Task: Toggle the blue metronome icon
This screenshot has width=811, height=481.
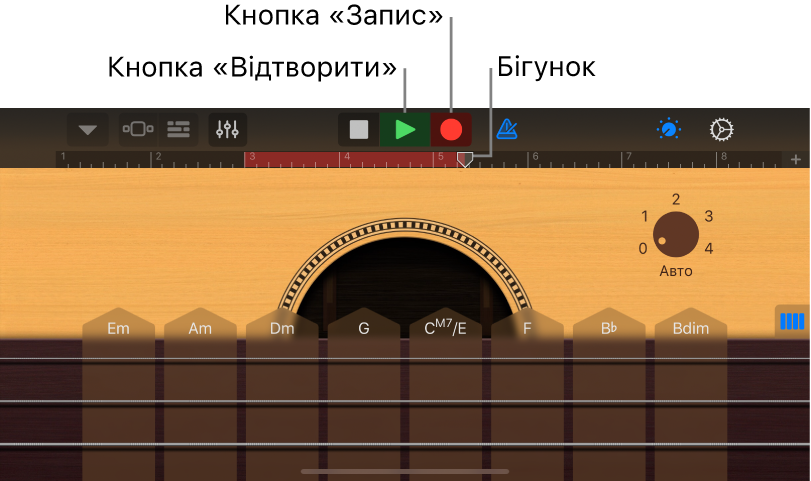Action: tap(507, 129)
